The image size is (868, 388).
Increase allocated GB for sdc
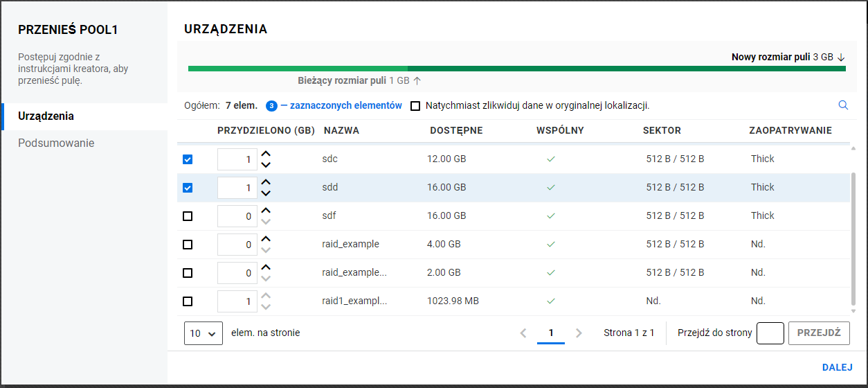[266, 155]
